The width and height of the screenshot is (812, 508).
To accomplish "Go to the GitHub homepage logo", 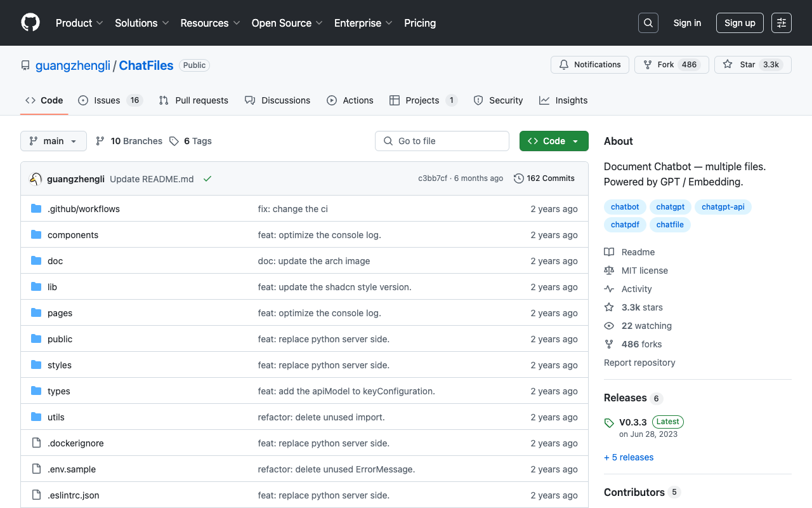I will (30, 23).
